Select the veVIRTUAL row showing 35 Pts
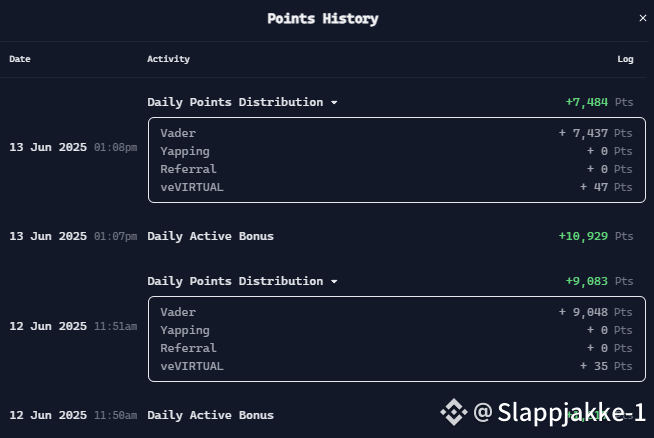The image size is (654, 438). (396, 366)
